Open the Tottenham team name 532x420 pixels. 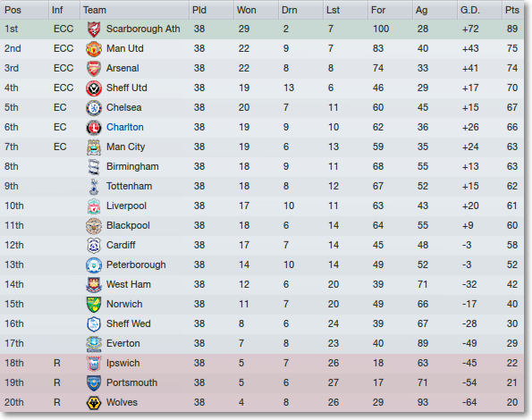click(130, 186)
